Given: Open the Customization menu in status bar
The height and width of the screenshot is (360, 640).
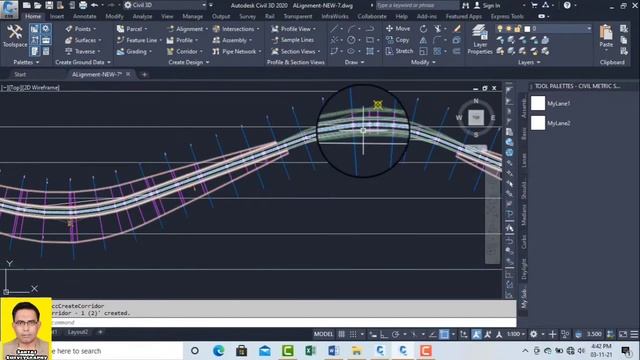Looking at the screenshot, I should [x=634, y=334].
